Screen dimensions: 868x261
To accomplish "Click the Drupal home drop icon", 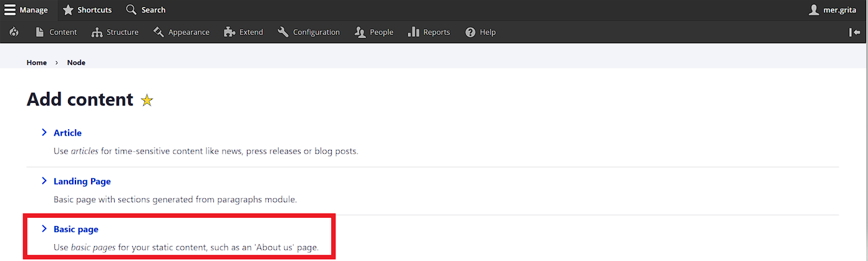I will pyautogui.click(x=14, y=32).
